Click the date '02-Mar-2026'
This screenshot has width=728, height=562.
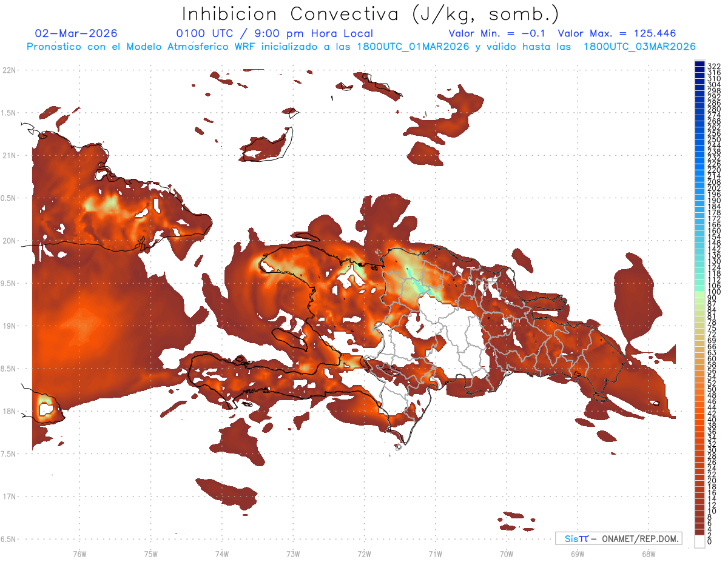click(x=76, y=34)
